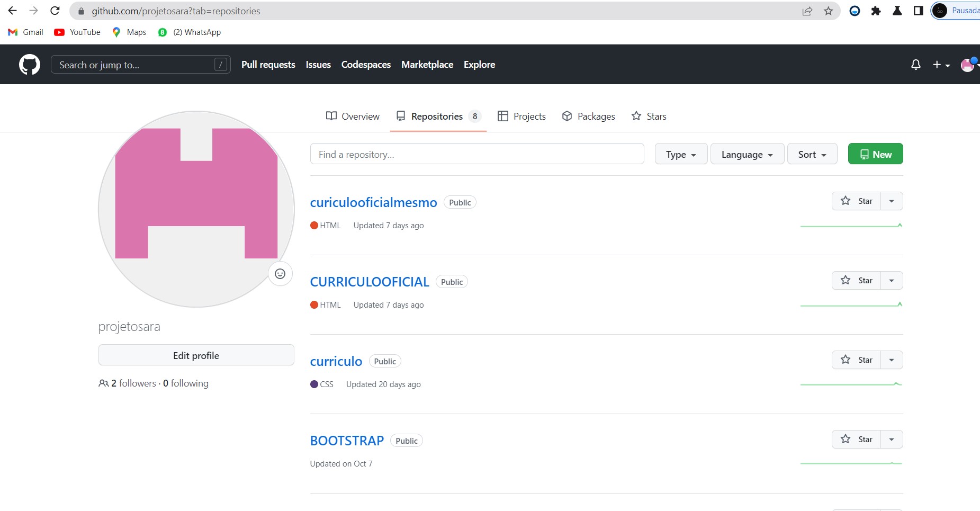
Task: Open the curriculo repository link
Action: [336, 361]
